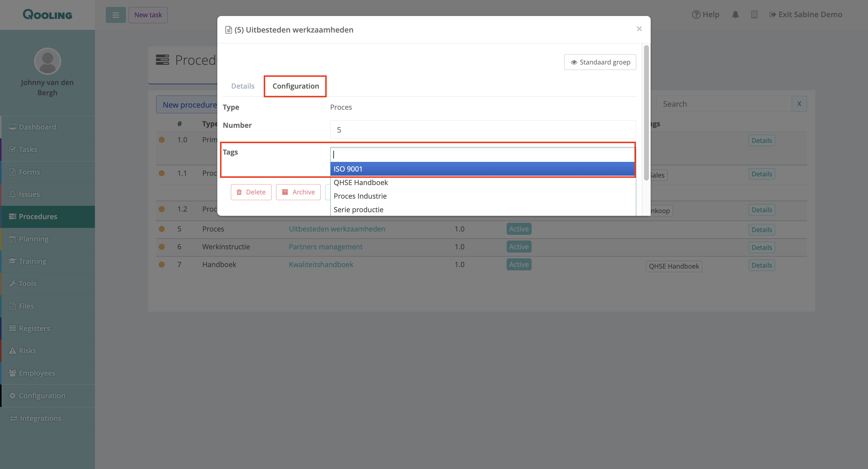The image size is (868, 469).
Task: Open Risks in the sidebar
Action: (27, 351)
